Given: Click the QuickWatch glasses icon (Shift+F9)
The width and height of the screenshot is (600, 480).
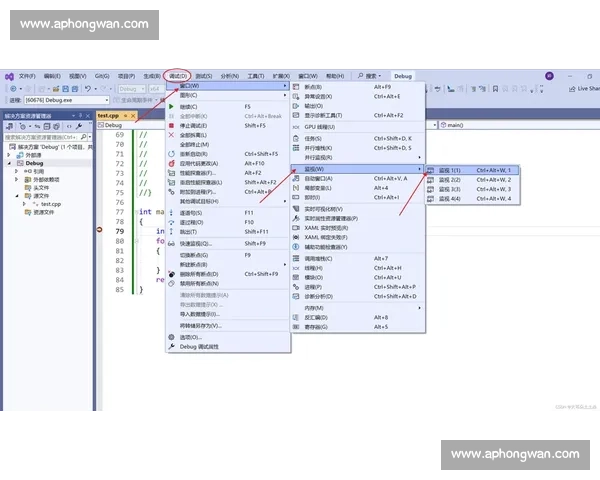Looking at the screenshot, I should tap(171, 243).
